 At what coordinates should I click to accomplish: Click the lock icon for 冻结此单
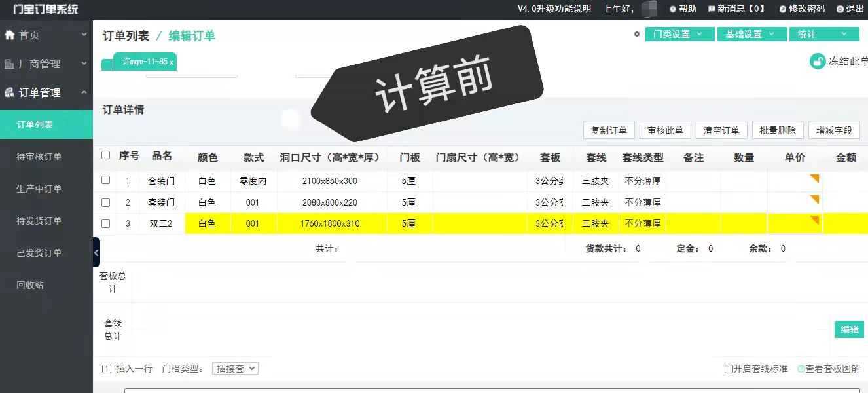pyautogui.click(x=818, y=62)
